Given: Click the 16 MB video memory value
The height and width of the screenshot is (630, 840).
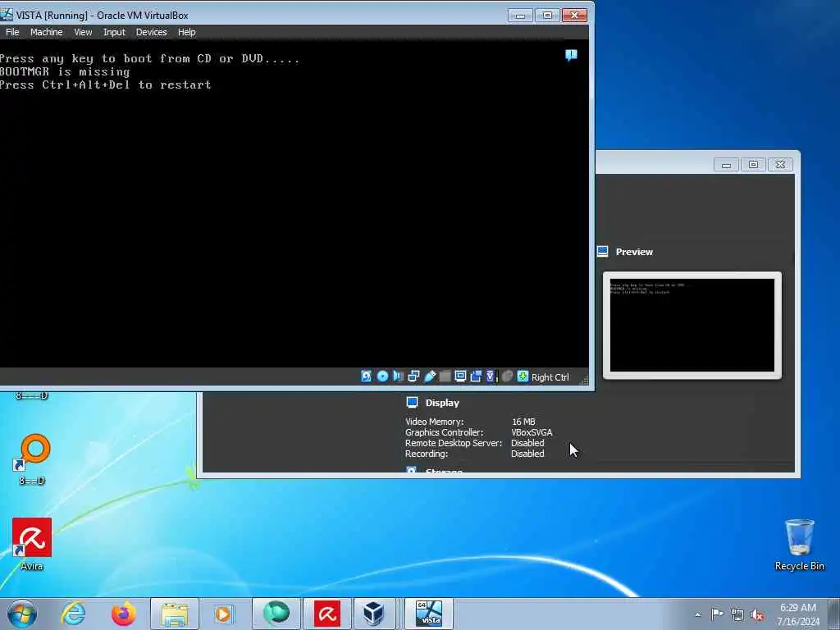Looking at the screenshot, I should coord(523,422).
